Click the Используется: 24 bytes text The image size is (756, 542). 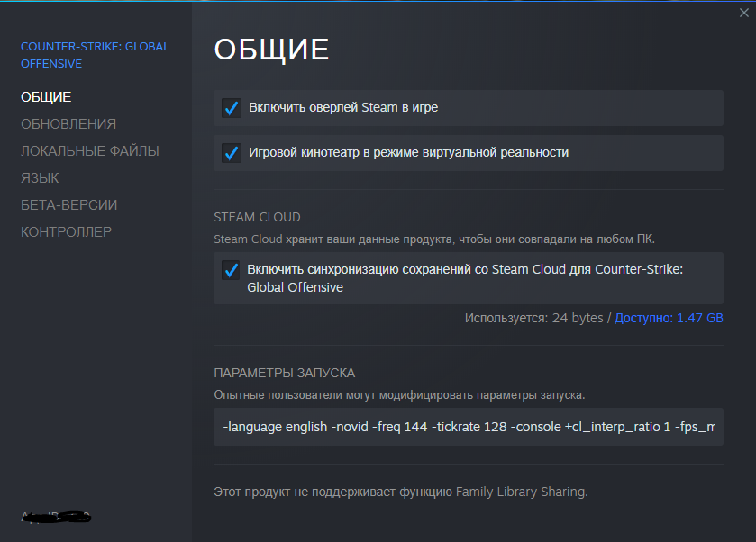tap(533, 318)
